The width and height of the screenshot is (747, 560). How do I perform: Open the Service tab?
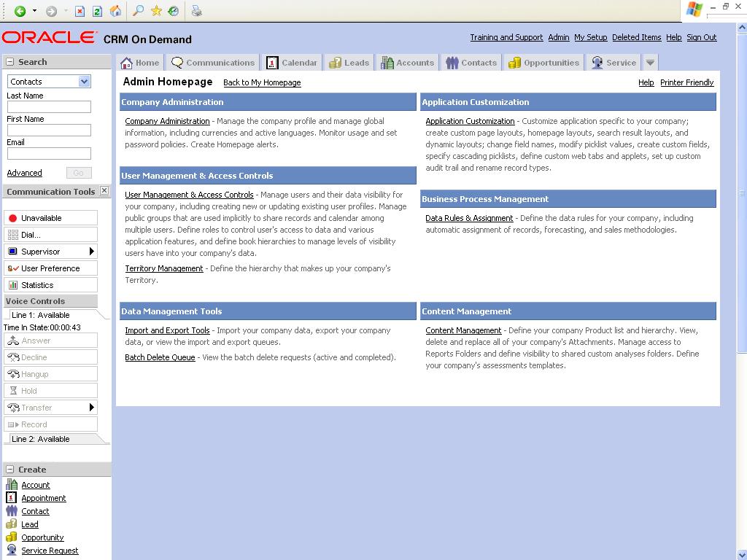point(614,63)
